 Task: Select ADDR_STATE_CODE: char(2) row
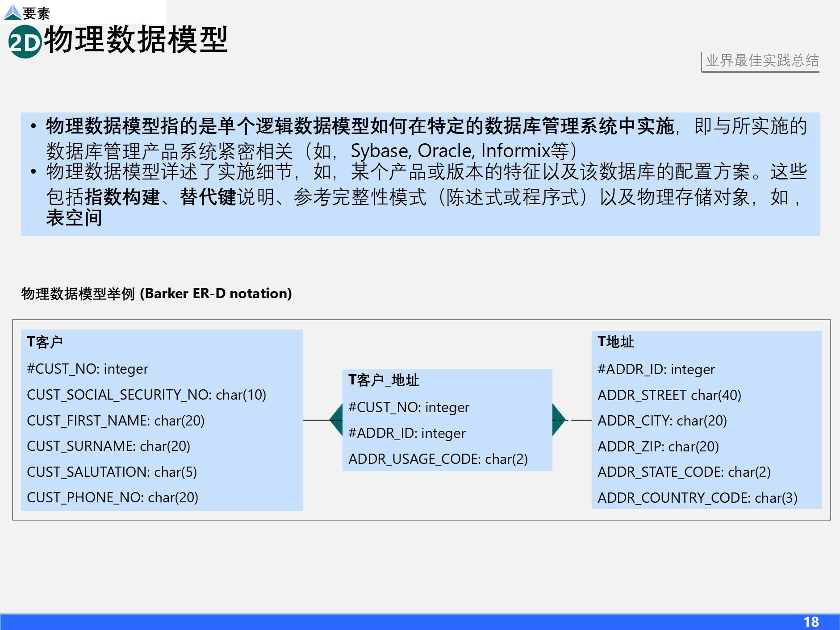coord(684,472)
